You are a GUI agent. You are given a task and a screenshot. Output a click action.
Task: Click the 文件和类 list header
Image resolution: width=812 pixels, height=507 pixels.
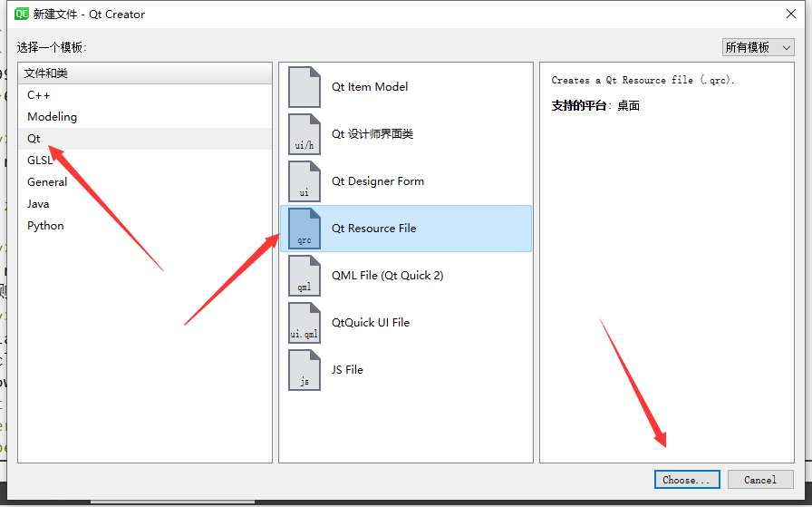pos(145,73)
